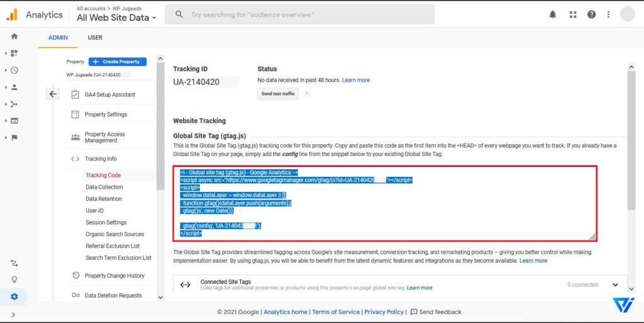Open the All Web Site Data dropdown
The image size is (644, 323).
coord(116,18)
